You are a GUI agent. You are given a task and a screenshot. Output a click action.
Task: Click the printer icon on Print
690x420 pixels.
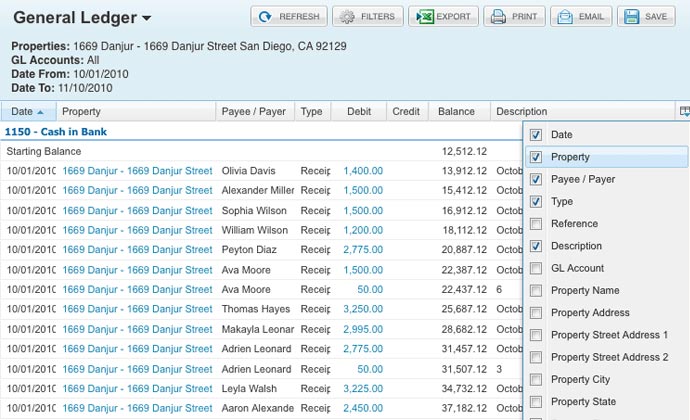498,17
